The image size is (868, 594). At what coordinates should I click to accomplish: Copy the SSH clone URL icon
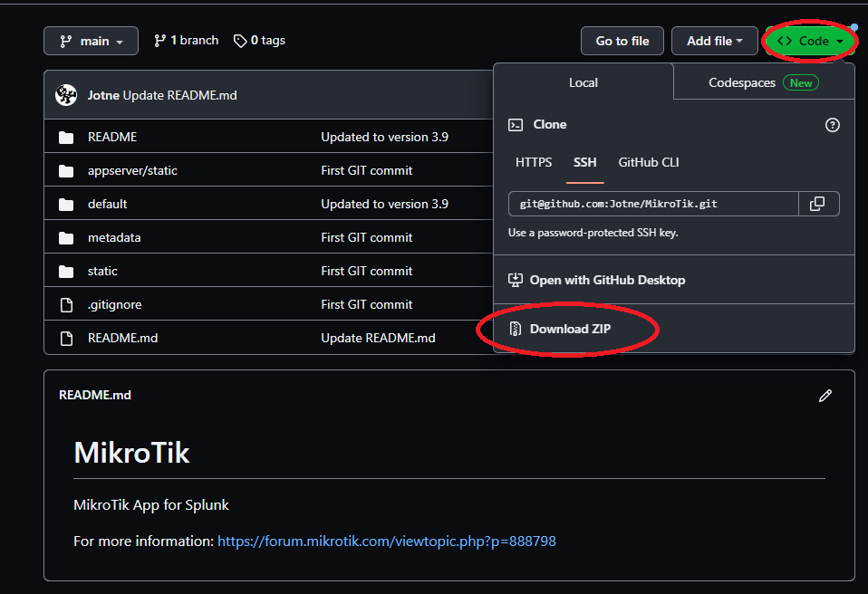pyautogui.click(x=818, y=204)
